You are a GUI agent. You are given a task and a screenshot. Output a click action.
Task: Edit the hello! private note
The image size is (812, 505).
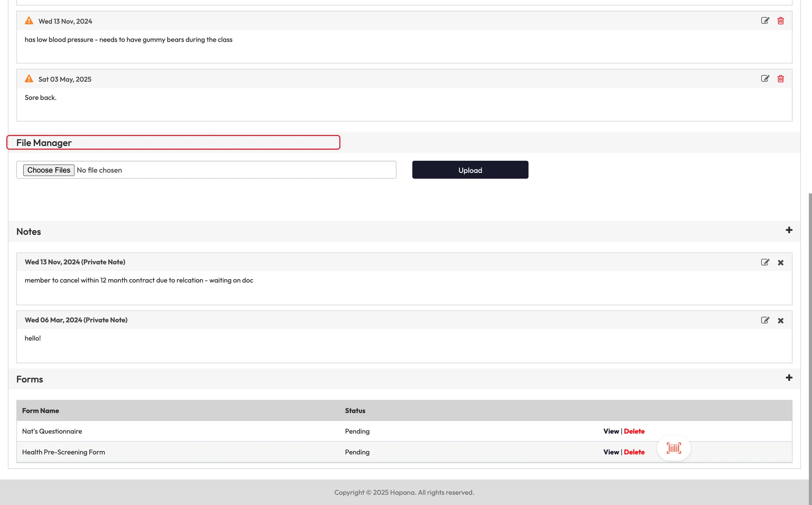click(x=765, y=320)
